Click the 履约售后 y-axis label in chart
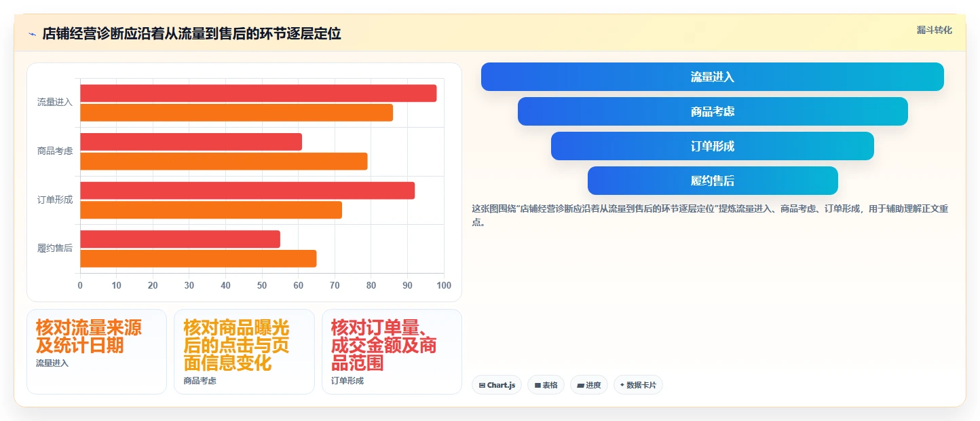Image resolution: width=980 pixels, height=421 pixels. 55,249
